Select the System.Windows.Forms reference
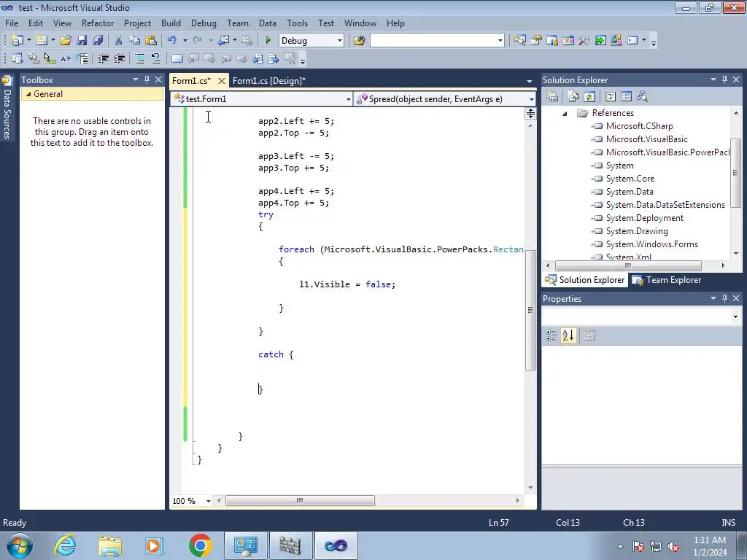 point(651,244)
